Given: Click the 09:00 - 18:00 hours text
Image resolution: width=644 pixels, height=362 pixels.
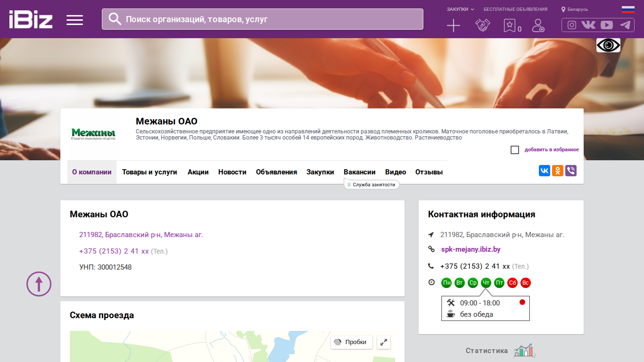Looking at the screenshot, I should coord(480,303).
